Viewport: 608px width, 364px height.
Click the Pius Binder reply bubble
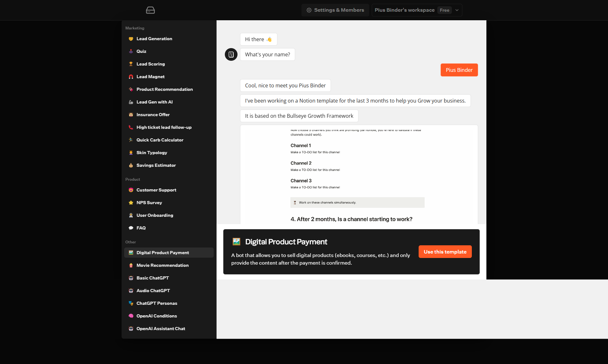459,70
